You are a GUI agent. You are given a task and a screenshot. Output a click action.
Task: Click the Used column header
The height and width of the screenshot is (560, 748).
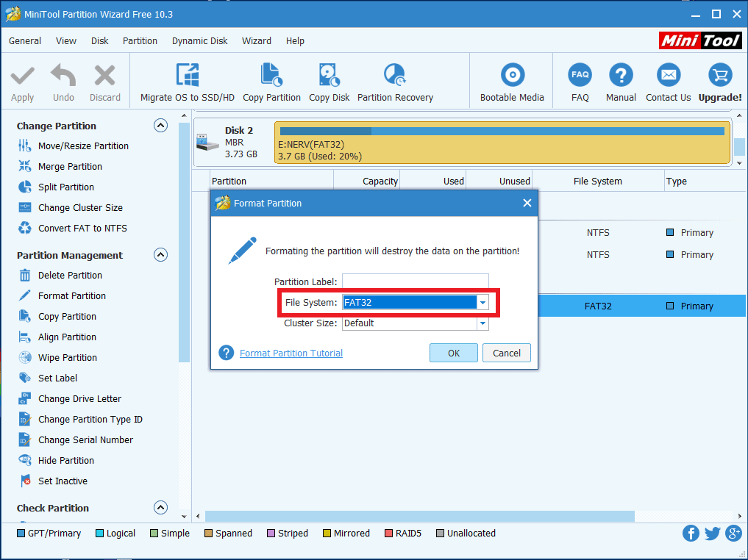(433, 181)
